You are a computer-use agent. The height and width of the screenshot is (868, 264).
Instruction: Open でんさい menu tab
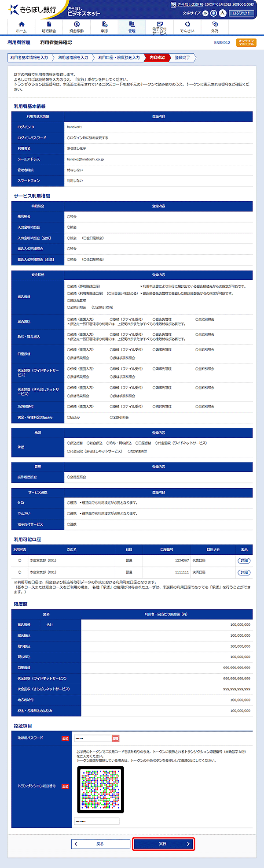(x=187, y=27)
